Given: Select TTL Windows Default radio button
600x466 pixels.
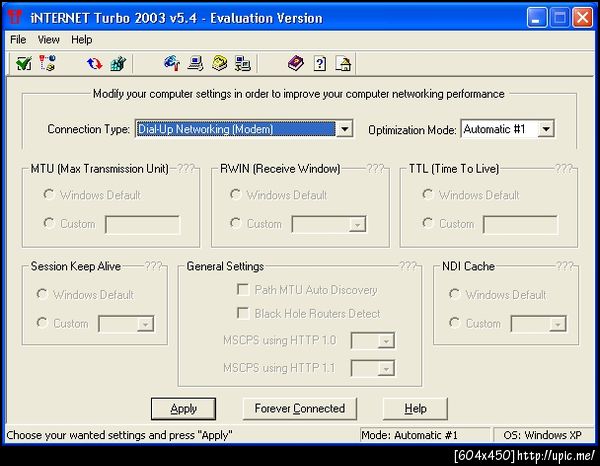Looking at the screenshot, I should point(428,194).
